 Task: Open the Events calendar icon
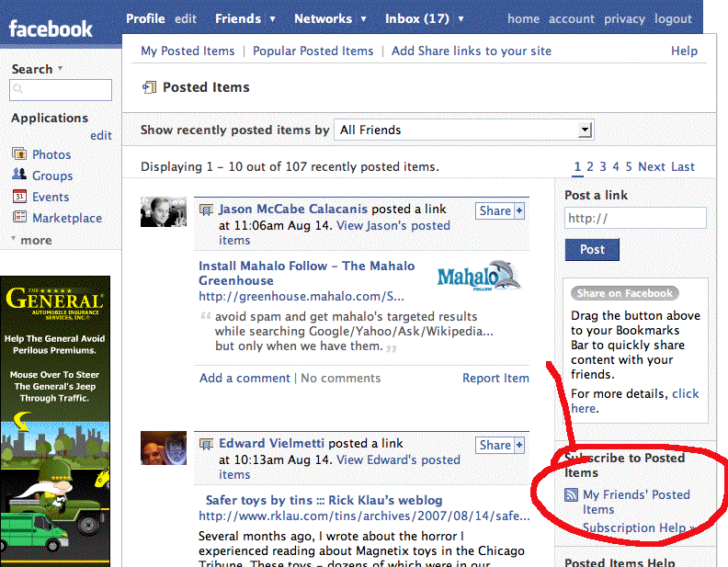coord(19,197)
